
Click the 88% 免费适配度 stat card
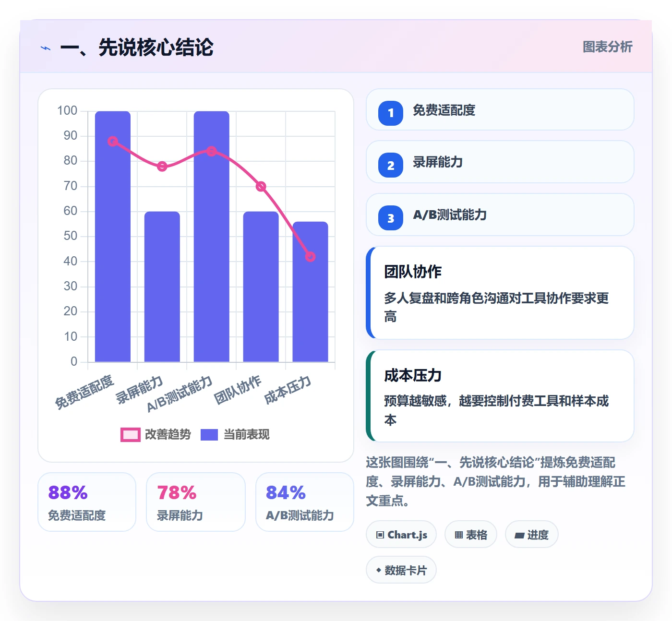pyautogui.click(x=87, y=502)
